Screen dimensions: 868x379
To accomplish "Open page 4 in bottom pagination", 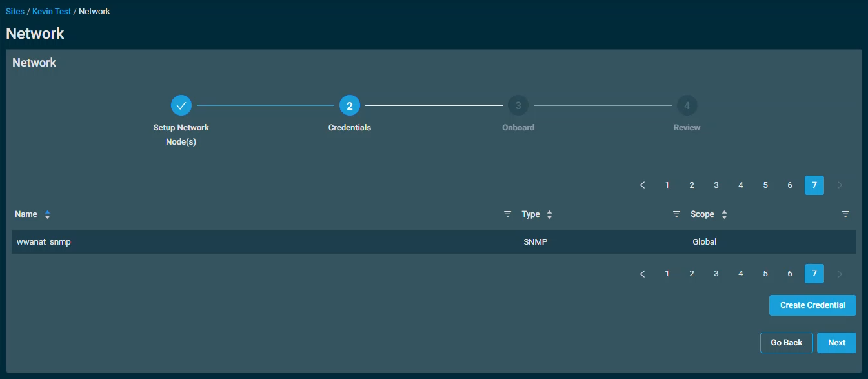I will [x=741, y=274].
